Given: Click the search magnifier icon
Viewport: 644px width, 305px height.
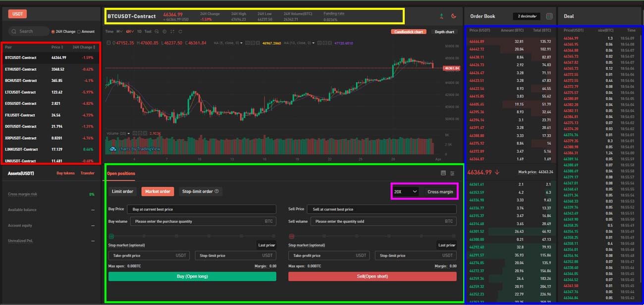Looking at the screenshot, I should pos(14,31).
